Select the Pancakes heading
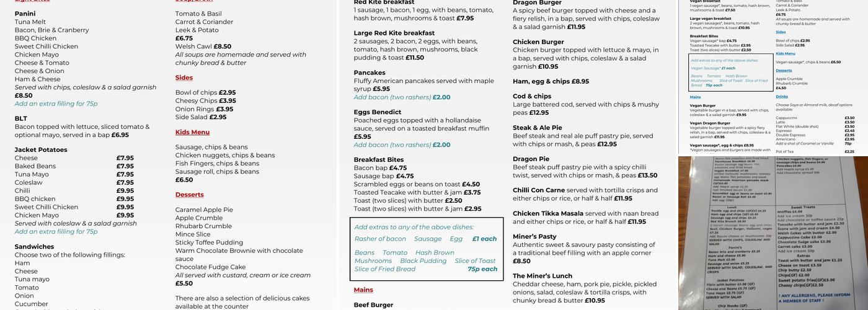Viewport: 868px width, 310px height. point(370,73)
